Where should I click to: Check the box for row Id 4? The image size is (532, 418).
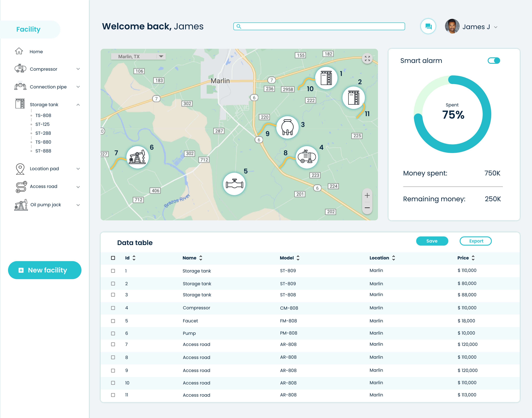point(113,308)
